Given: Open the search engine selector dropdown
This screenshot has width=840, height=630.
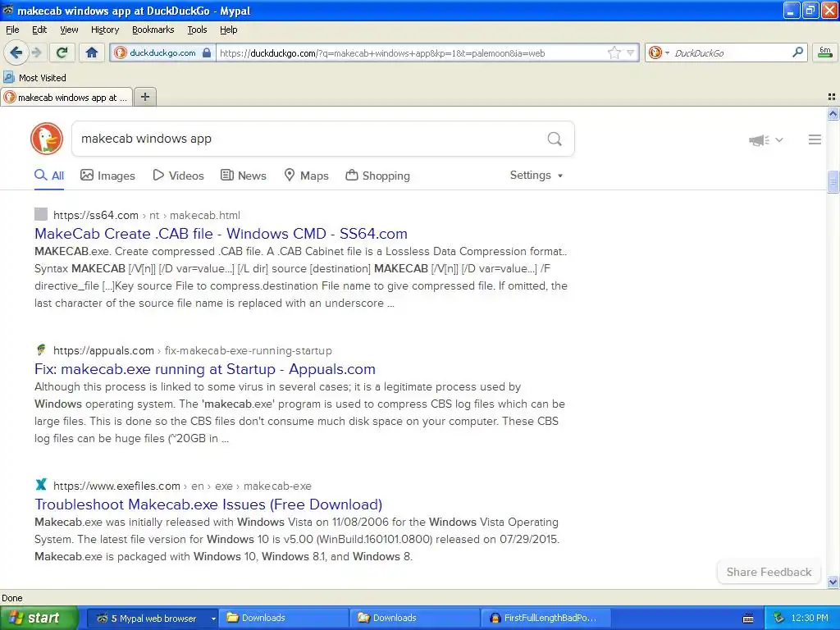Looking at the screenshot, I should pyautogui.click(x=659, y=52).
